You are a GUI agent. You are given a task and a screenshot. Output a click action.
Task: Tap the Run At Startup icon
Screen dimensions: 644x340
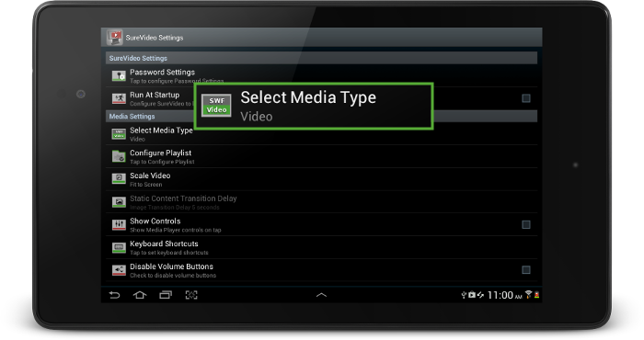pyautogui.click(x=119, y=98)
